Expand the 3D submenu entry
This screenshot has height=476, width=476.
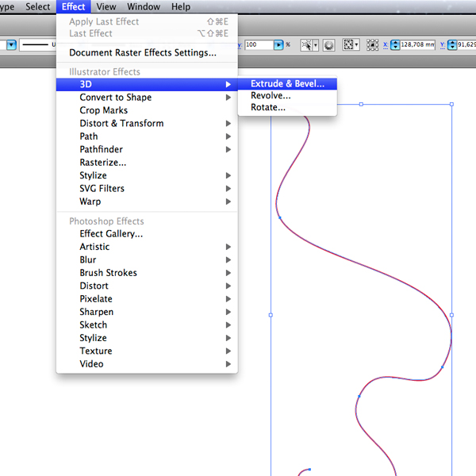pyautogui.click(x=147, y=84)
